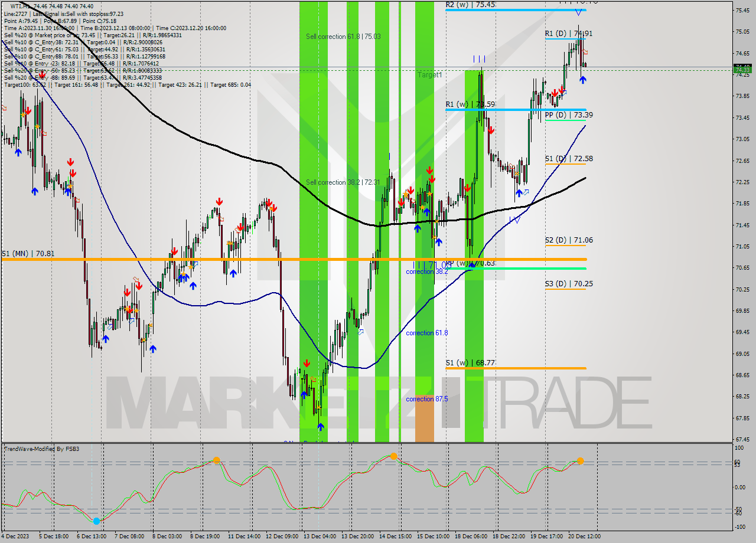The height and width of the screenshot is (543, 756).
Task: Click the 69.05 value on the price axis
Action: pyautogui.click(x=742, y=354)
